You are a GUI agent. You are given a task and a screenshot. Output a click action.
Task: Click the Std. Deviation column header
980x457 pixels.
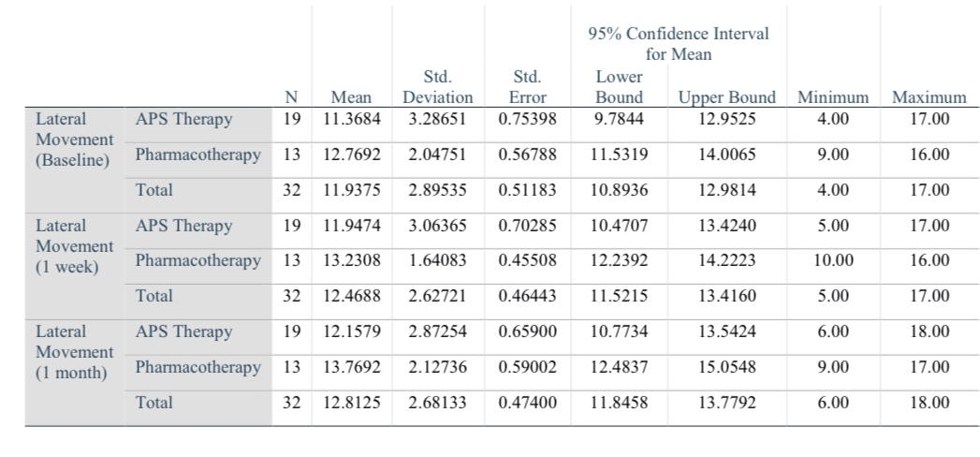[438, 86]
